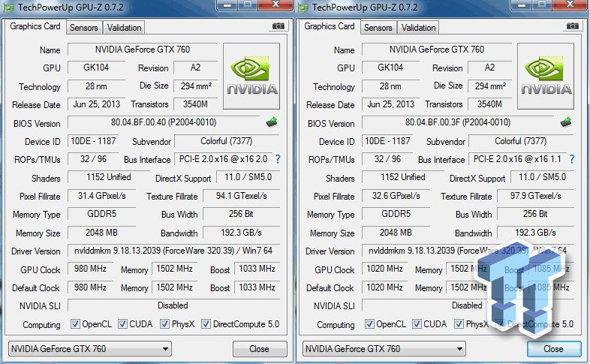Image resolution: width=590 pixels, height=364 pixels.
Task: Toggle DirectCompute 5.0 checkbox in left window
Action: [x=206, y=323]
